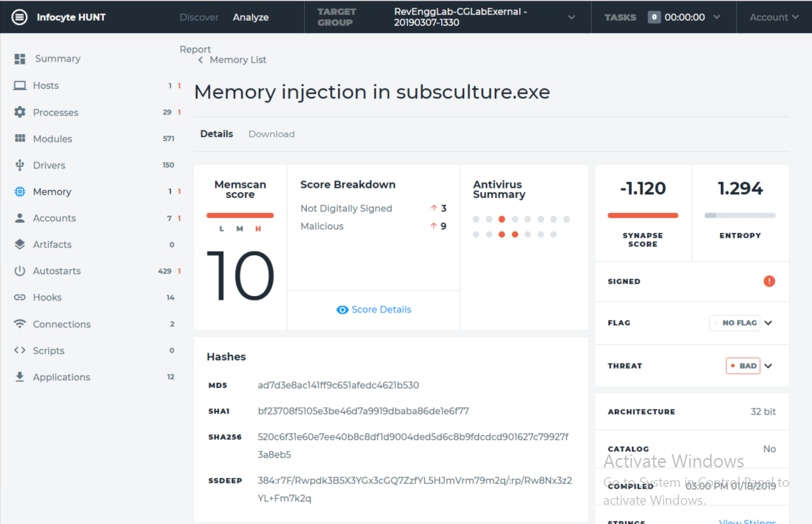
Task: Open the Flag dropdown
Action: click(767, 323)
